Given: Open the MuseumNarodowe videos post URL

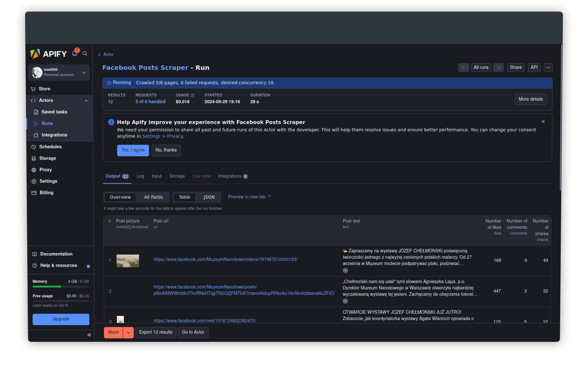Looking at the screenshot, I should pyautogui.click(x=225, y=259).
